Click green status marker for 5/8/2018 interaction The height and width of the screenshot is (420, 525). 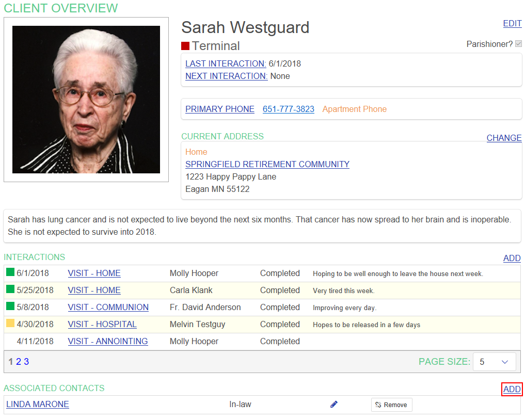[10, 306]
